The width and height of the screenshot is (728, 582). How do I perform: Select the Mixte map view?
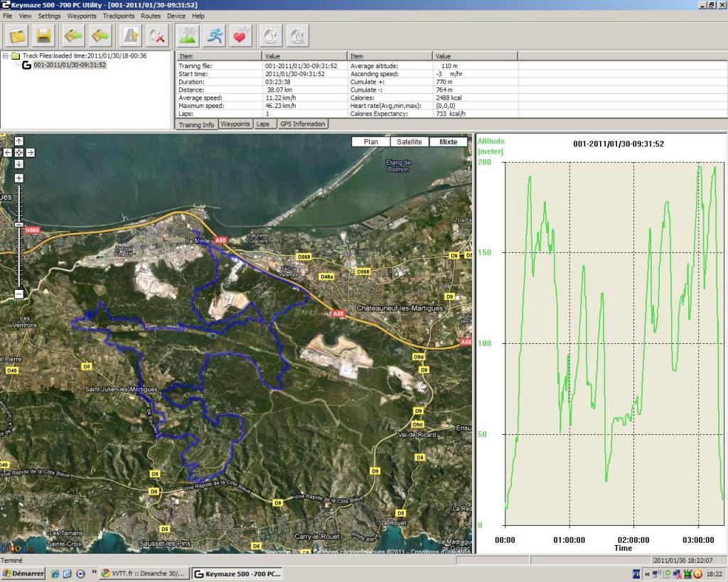tap(448, 142)
